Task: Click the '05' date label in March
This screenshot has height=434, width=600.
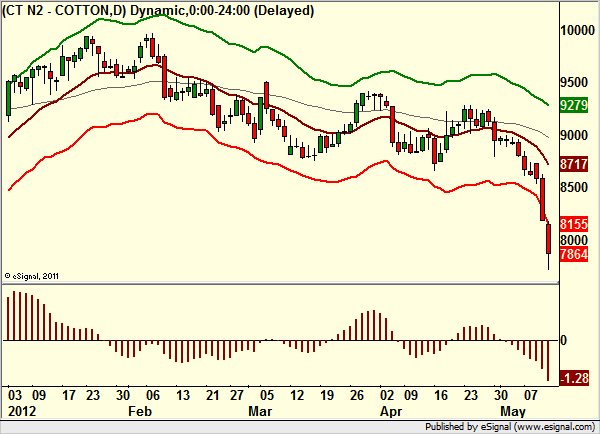Action: pyautogui.click(x=267, y=395)
